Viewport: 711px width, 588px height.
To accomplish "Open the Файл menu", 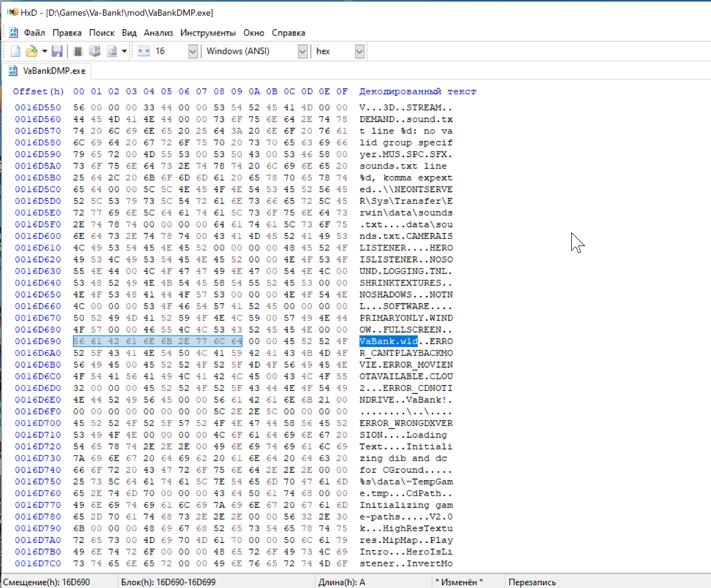I will tap(34, 33).
